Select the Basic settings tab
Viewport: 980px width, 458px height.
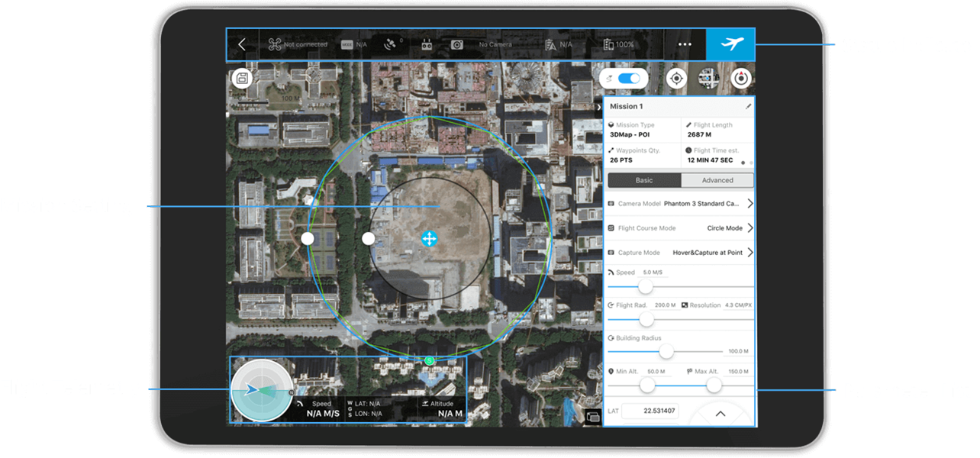[644, 180]
